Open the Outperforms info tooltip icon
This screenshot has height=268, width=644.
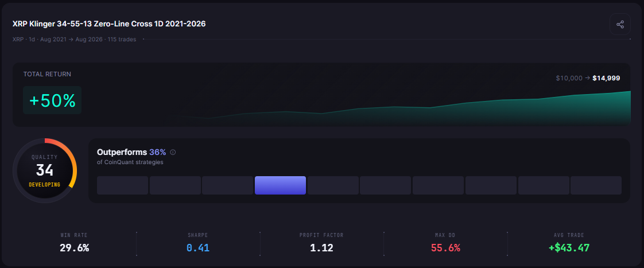(x=173, y=152)
